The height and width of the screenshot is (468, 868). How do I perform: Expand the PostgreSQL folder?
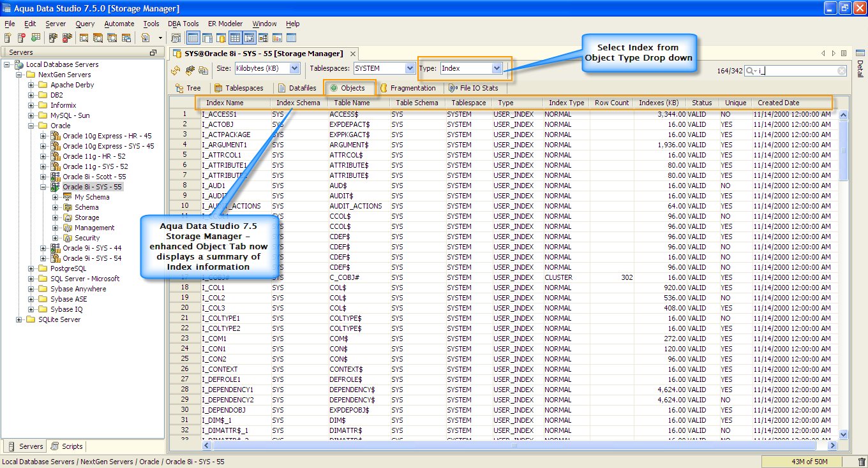[31, 268]
